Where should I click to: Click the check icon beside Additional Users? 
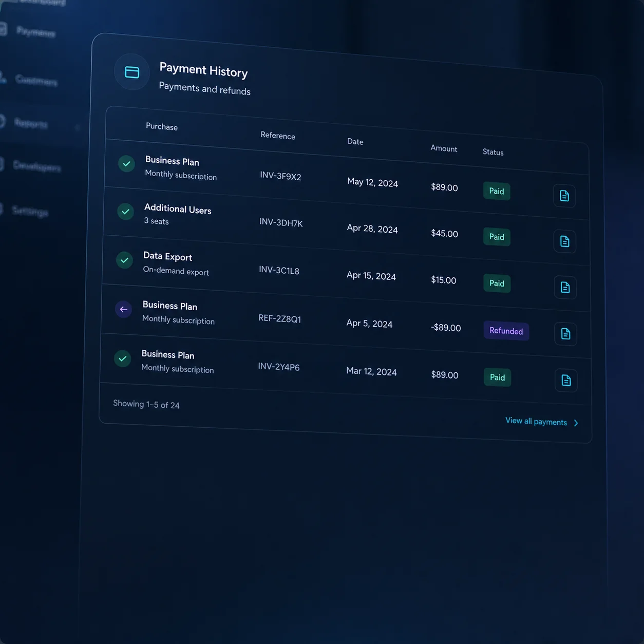[125, 212]
